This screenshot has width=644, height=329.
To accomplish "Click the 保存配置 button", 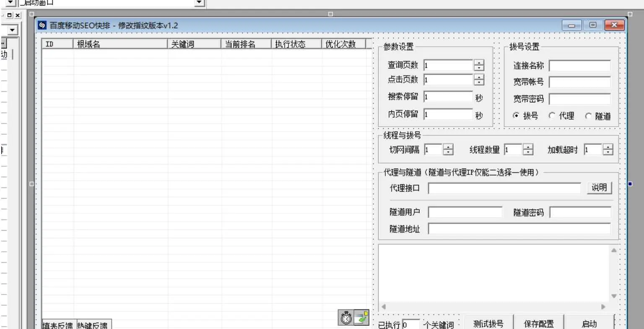I will [539, 324].
